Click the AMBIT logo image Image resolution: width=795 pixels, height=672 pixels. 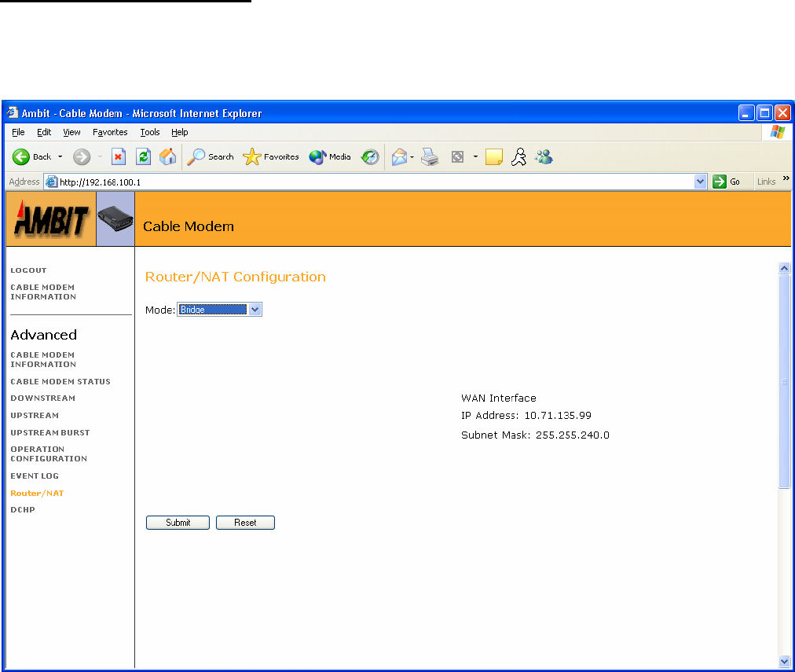point(51,219)
